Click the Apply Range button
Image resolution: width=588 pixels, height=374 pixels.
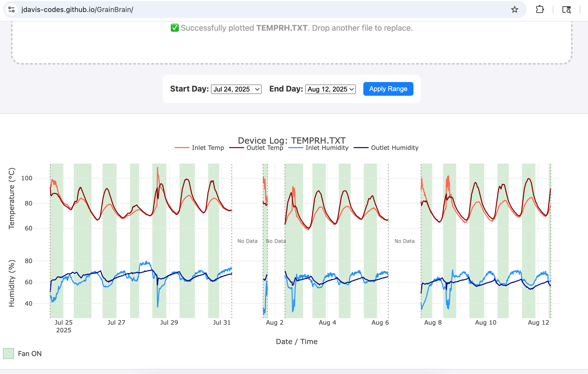click(388, 89)
